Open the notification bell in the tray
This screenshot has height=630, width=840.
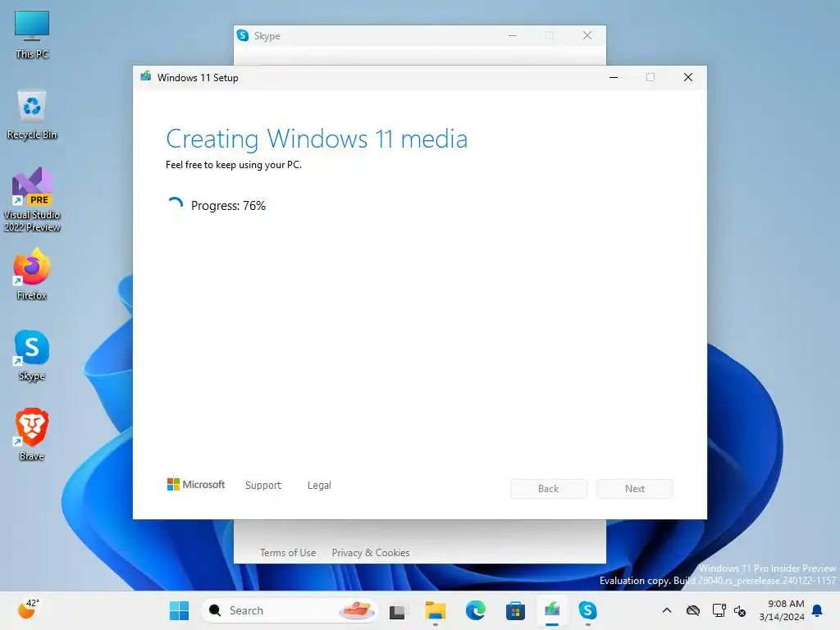[818, 610]
